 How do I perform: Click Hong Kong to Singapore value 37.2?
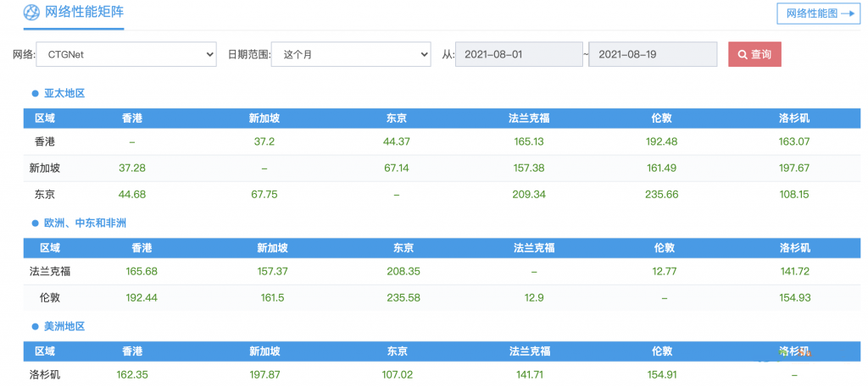264,142
